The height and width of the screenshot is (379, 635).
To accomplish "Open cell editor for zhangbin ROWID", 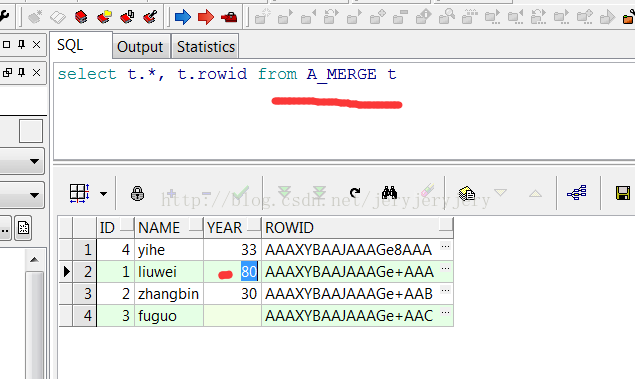I will pyautogui.click(x=445, y=290).
